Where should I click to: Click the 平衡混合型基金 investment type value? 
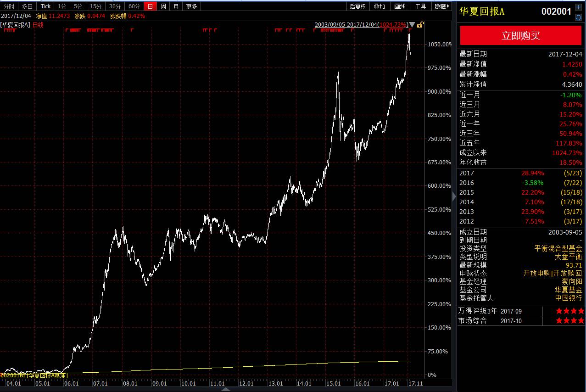pos(558,248)
